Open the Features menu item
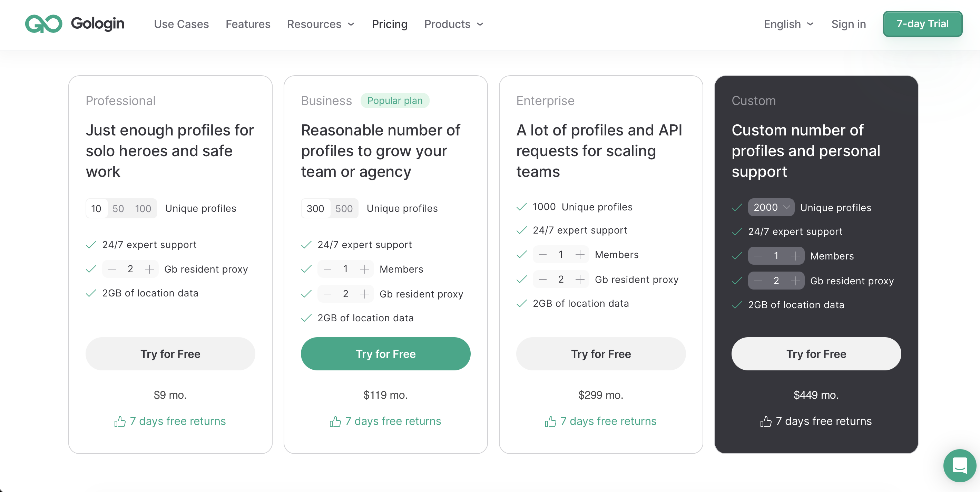Viewport: 980px width, 492px height. pyautogui.click(x=248, y=24)
